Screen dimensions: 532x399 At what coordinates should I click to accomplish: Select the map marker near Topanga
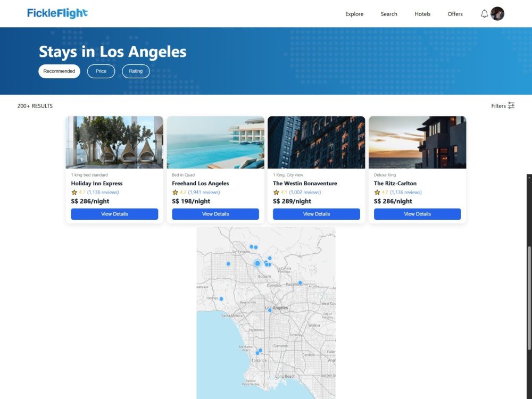click(221, 299)
